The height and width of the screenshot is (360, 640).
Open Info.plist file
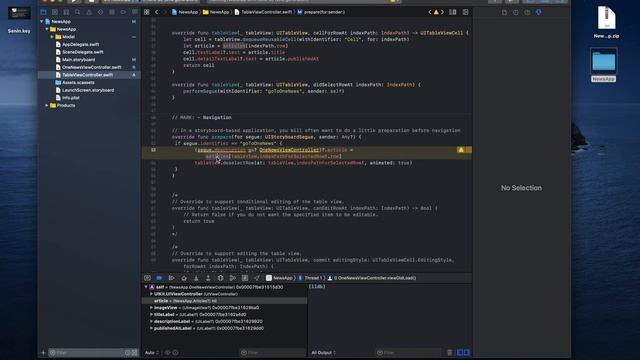71,98
